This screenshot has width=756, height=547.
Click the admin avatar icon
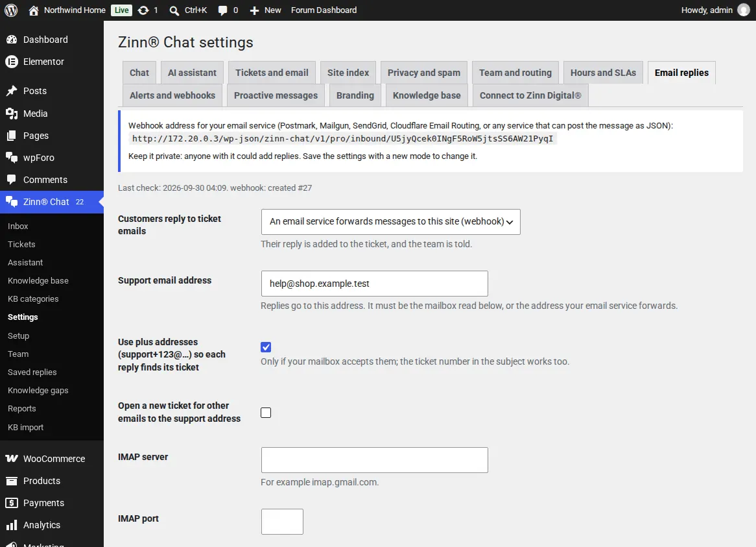tap(744, 10)
